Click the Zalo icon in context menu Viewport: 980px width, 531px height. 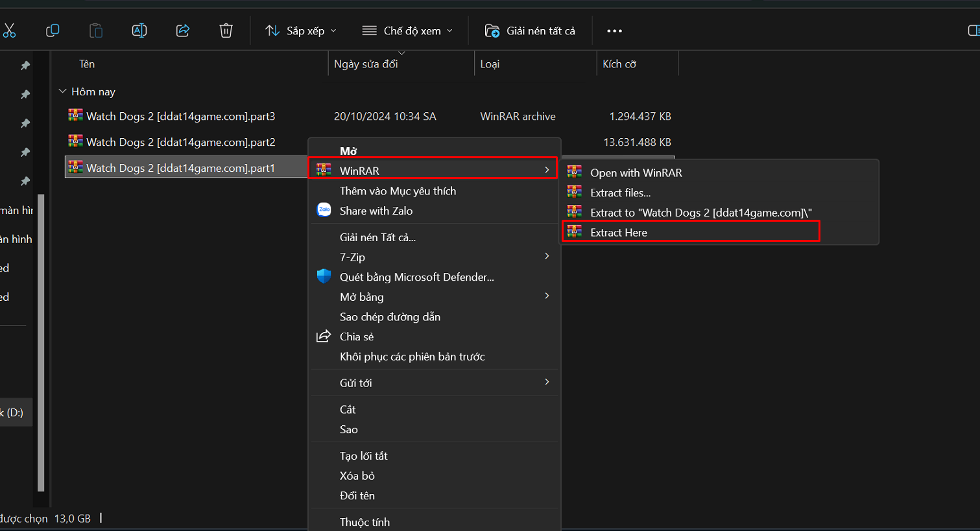[324, 210]
